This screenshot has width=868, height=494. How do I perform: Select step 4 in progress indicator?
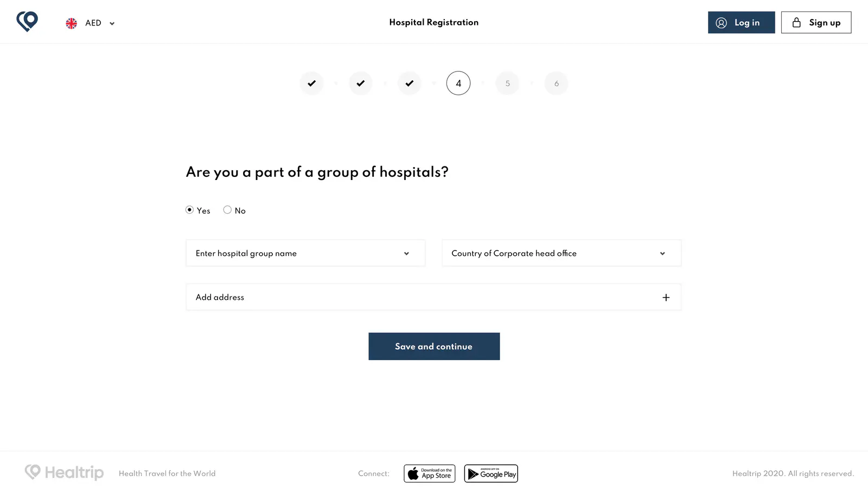(458, 84)
